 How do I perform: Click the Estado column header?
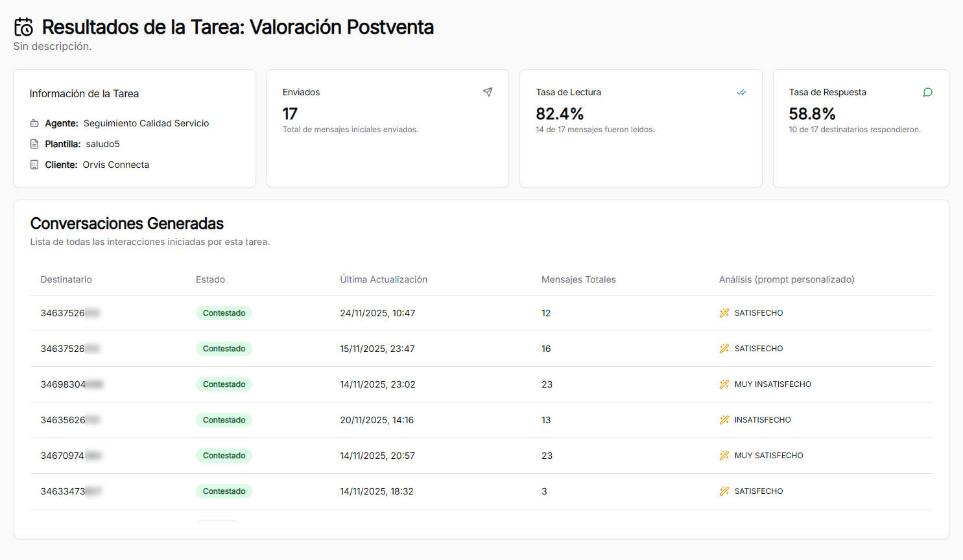(210, 279)
